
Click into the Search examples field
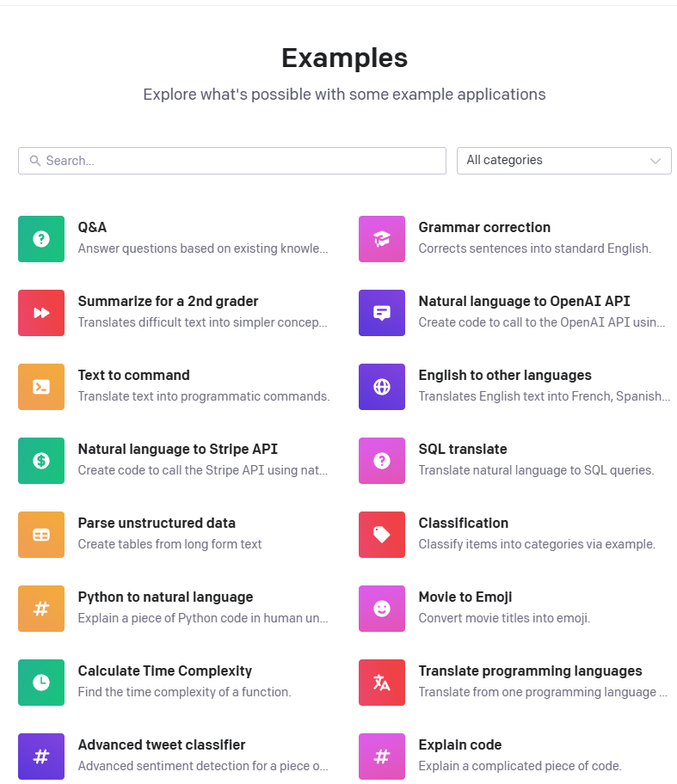pyautogui.click(x=232, y=161)
